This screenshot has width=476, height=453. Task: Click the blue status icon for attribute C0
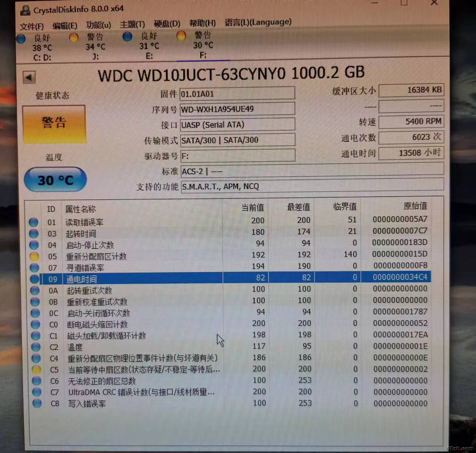[x=35, y=324]
